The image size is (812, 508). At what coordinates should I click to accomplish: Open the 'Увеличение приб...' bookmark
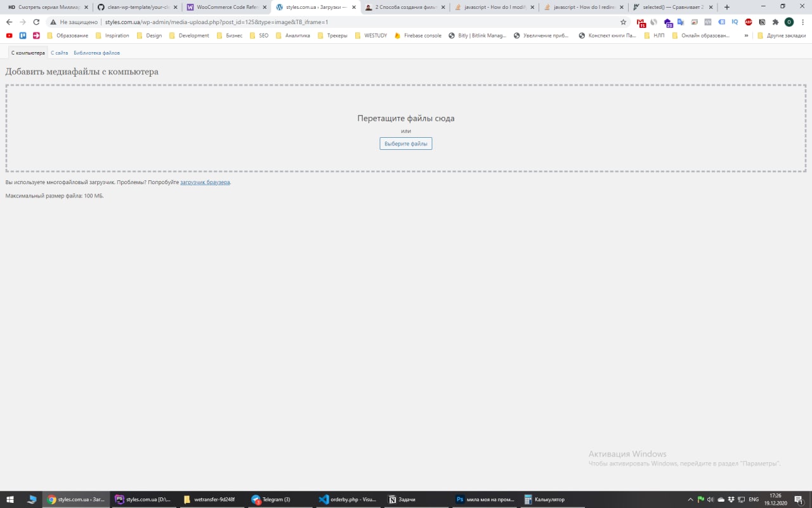(542, 36)
